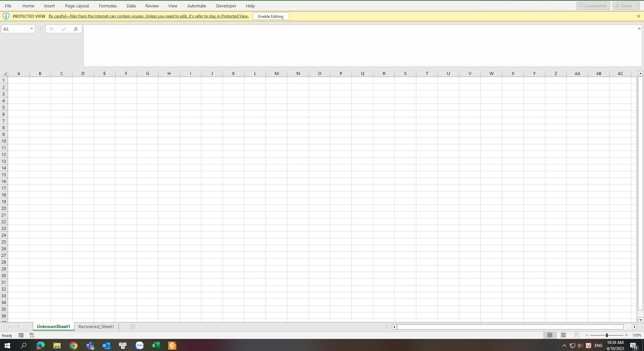The image size is (644, 351).
Task: Click the zoom slider handle
Action: pos(606,335)
